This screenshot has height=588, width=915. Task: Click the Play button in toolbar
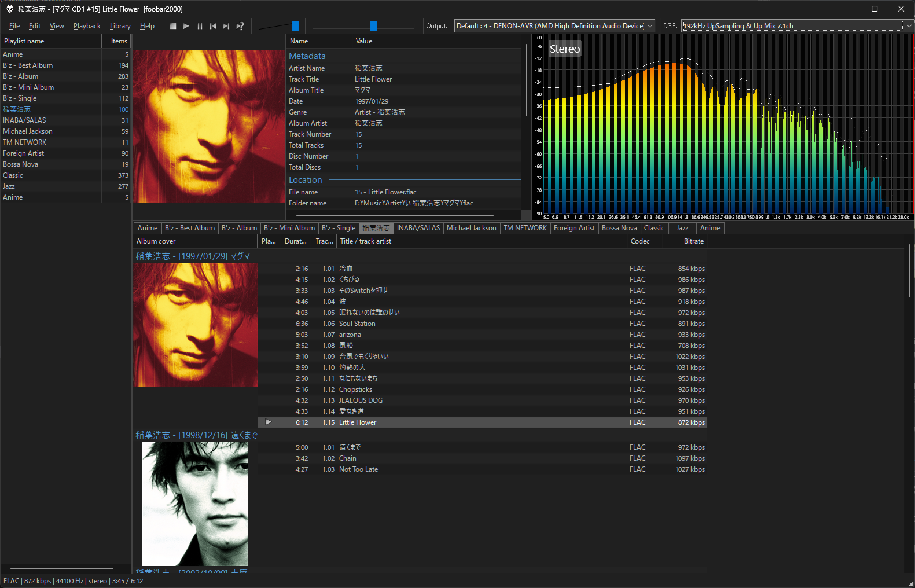click(186, 26)
